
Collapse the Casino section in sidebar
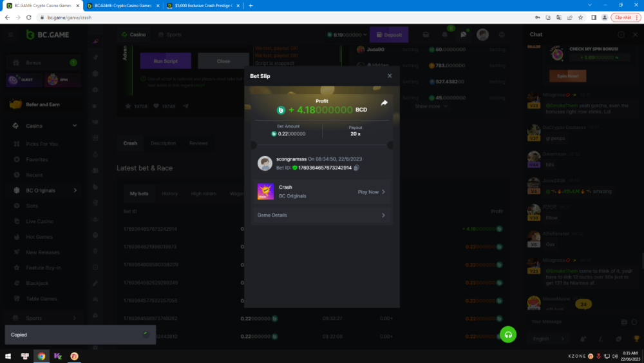[74, 126]
